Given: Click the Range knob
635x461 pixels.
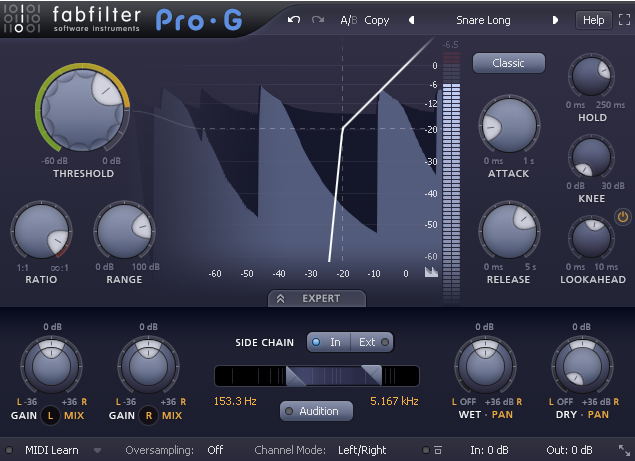Looking at the screenshot, I should [x=124, y=231].
